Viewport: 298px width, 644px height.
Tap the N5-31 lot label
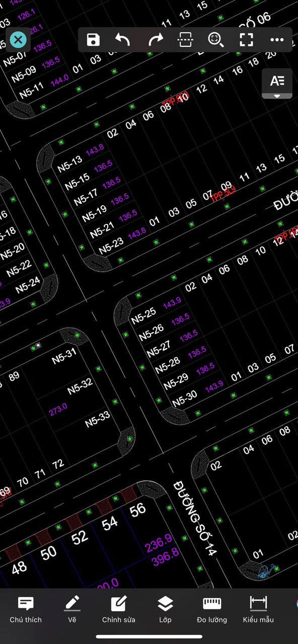point(64,356)
